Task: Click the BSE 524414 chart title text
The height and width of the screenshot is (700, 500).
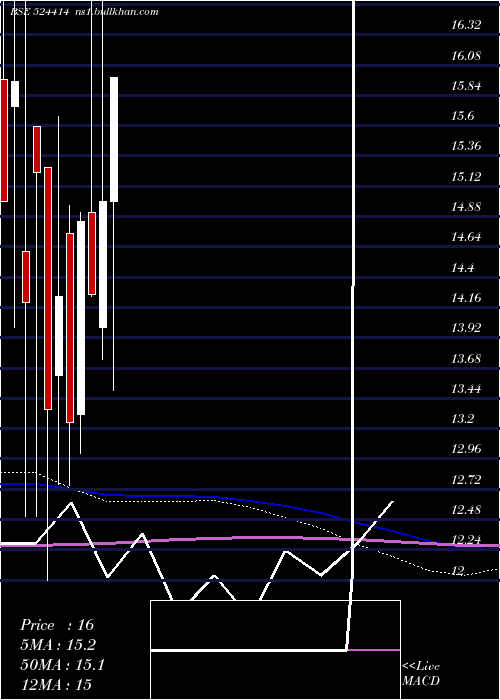Action: tap(39, 12)
